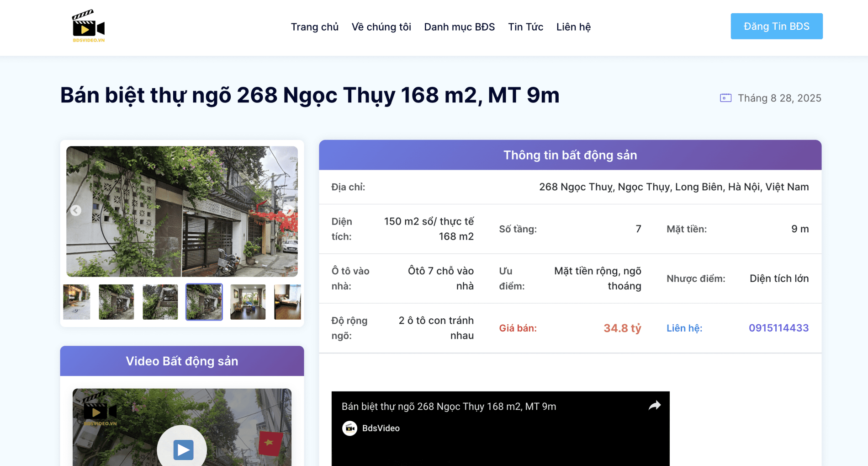Select the living room interior thumbnail
Image resolution: width=868 pixels, height=466 pixels.
(x=248, y=302)
